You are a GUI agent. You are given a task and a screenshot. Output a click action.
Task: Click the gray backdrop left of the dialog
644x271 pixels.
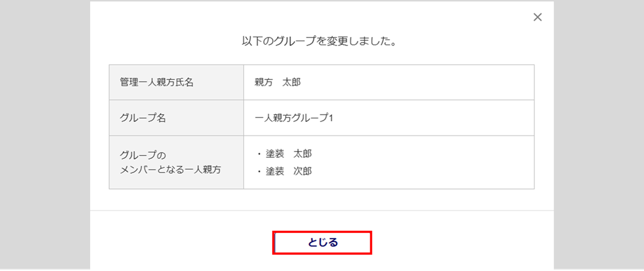coord(44,136)
